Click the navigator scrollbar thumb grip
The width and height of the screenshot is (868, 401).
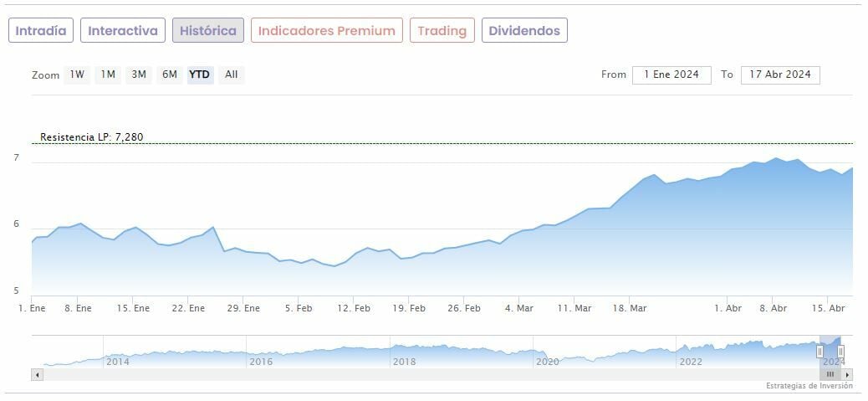tap(830, 374)
